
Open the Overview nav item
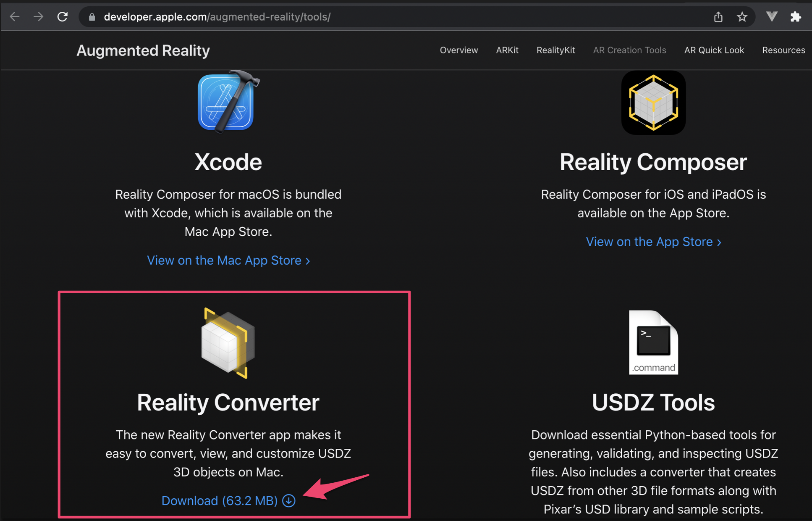pos(458,50)
